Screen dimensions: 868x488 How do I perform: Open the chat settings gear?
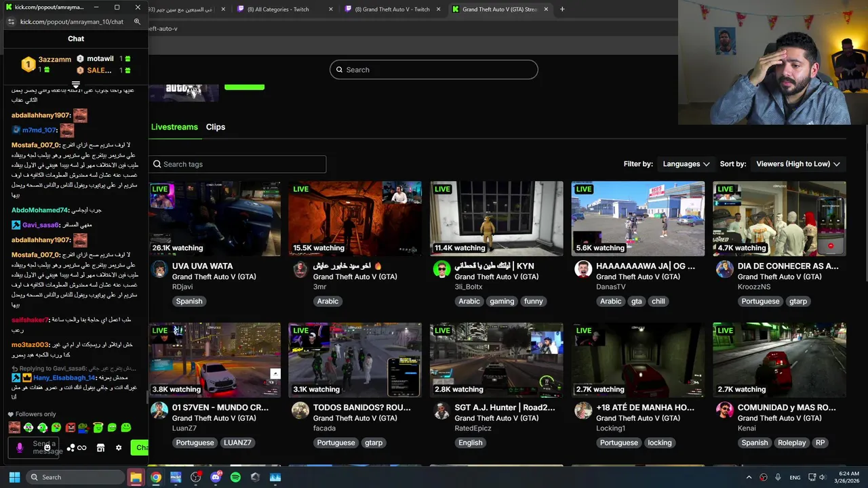point(119,447)
